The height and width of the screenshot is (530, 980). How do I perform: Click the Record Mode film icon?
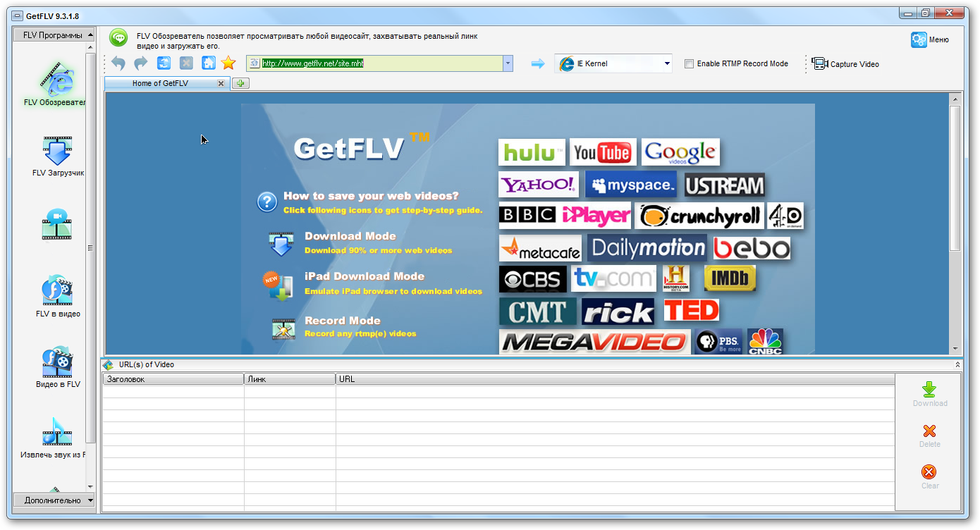point(283,329)
